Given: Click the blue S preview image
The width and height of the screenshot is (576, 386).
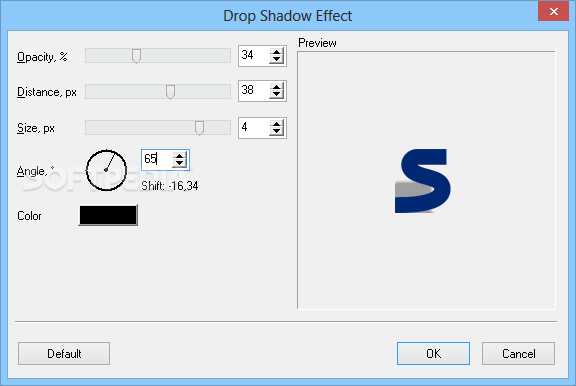Looking at the screenshot, I should 423,181.
